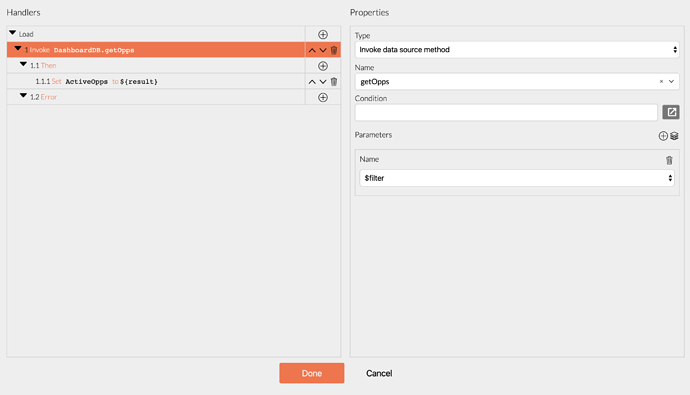The width and height of the screenshot is (690, 395).
Task: Move Invoke DashboardDB.getOpps handler down
Action: click(323, 50)
